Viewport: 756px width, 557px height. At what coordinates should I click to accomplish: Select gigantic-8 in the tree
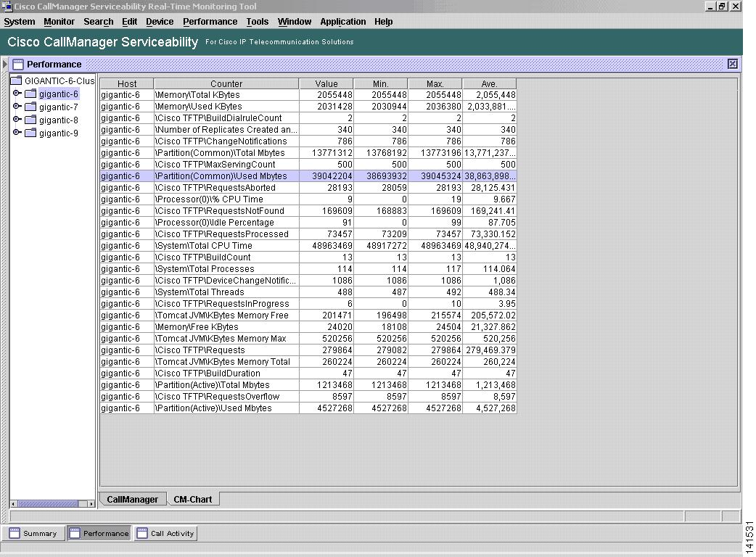(58, 120)
